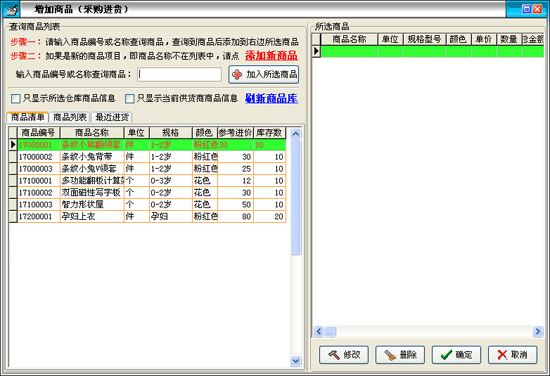550x376 pixels.
Task: Click the red X icon on 取消 button
Action: click(502, 355)
